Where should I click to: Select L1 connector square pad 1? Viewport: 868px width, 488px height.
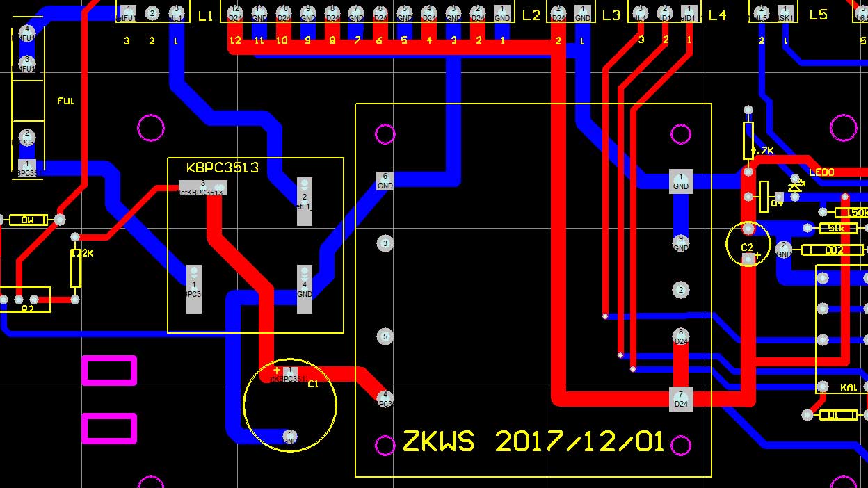coord(128,13)
